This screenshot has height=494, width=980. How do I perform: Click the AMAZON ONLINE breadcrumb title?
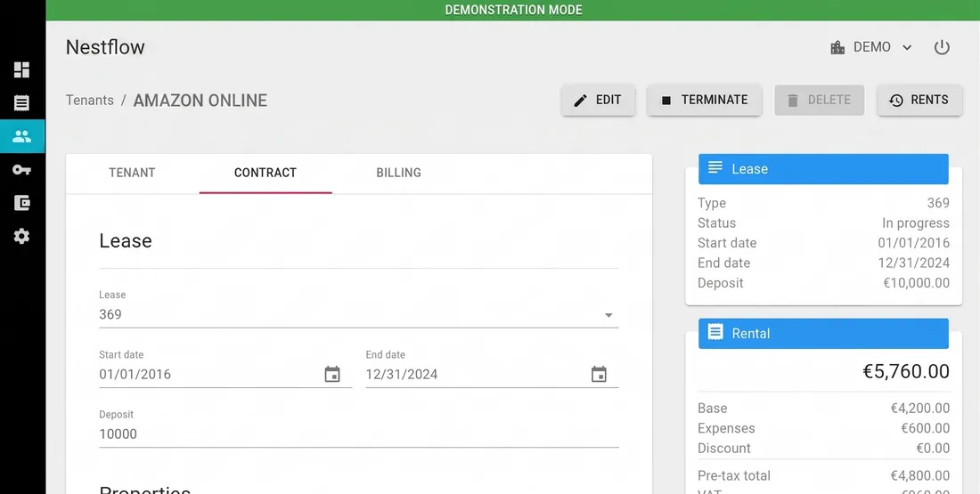click(x=200, y=101)
